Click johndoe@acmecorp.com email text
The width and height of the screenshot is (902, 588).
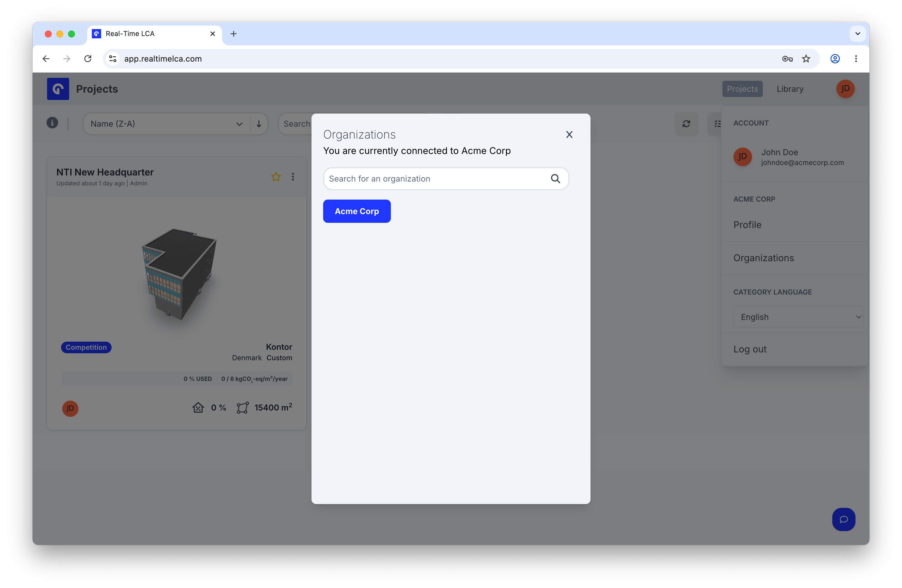[802, 162]
